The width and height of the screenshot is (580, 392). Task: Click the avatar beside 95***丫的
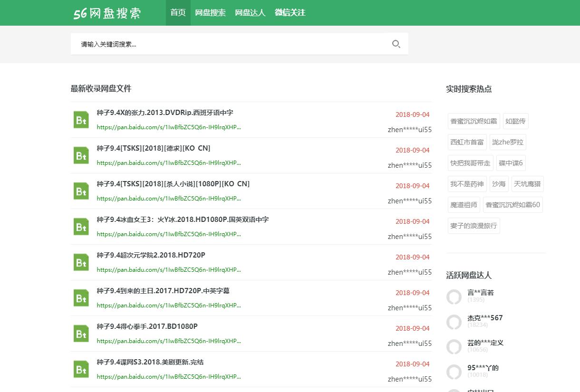[454, 372]
